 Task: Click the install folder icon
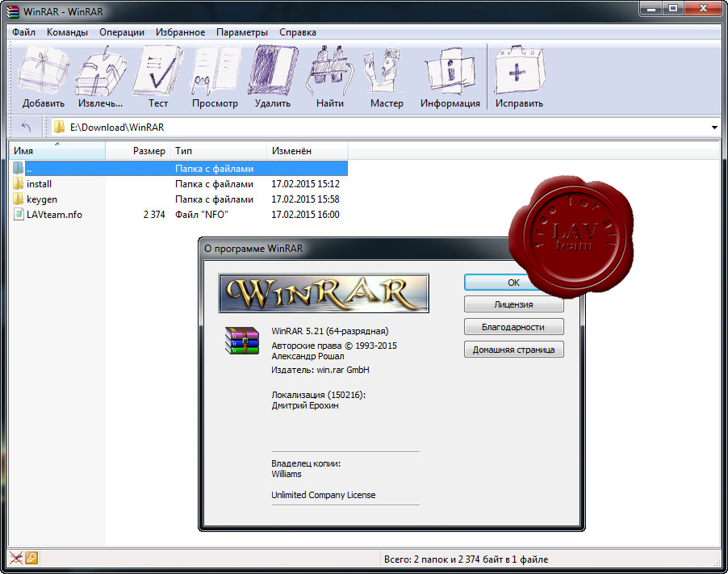click(x=18, y=183)
